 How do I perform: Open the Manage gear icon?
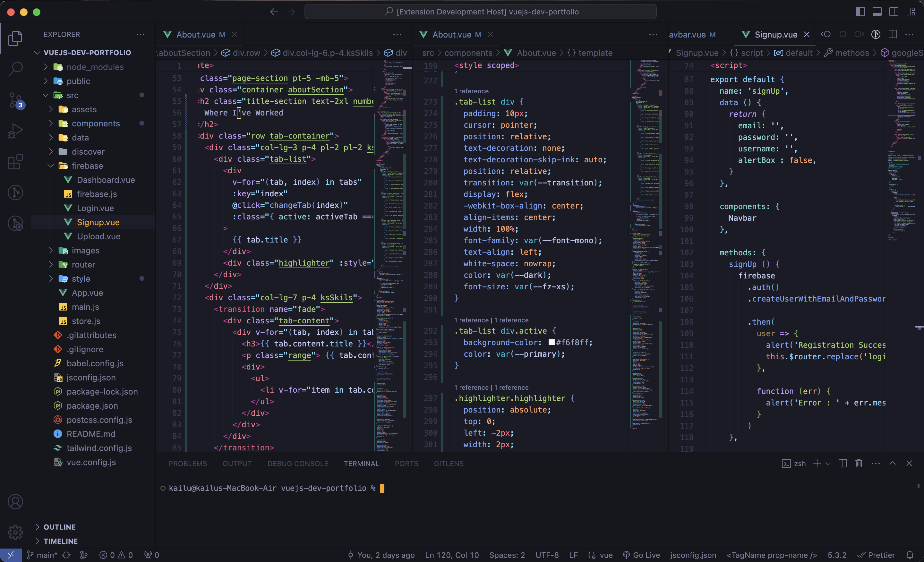tap(15, 532)
